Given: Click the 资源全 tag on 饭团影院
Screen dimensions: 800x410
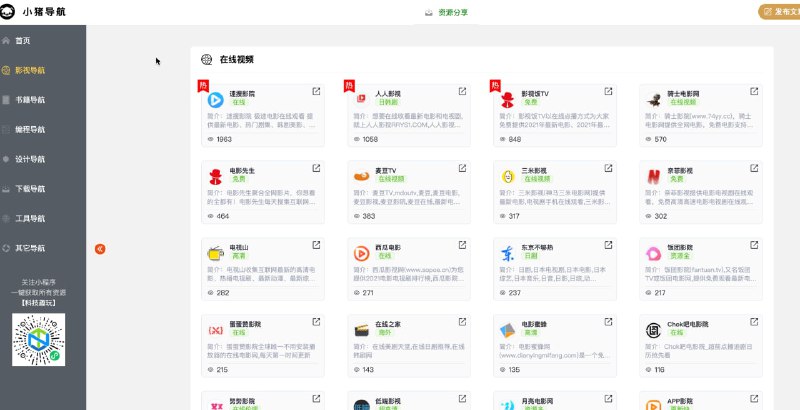Looking at the screenshot, I should [679, 255].
